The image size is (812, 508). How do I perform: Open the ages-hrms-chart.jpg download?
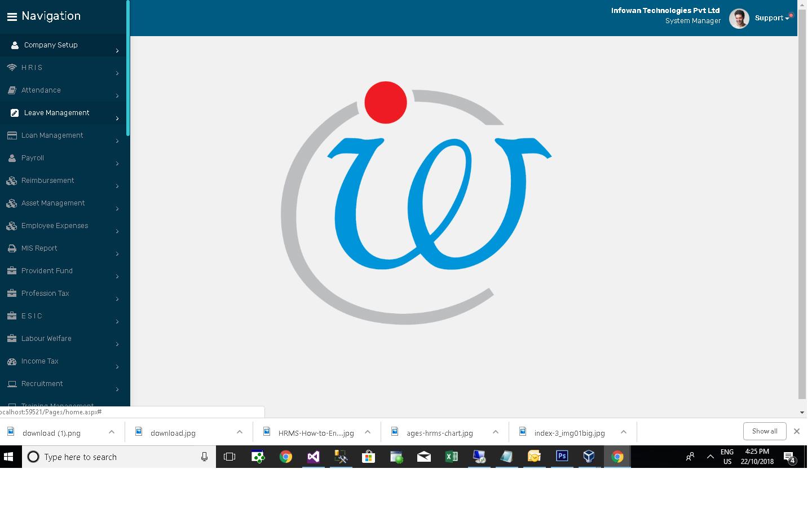click(x=440, y=433)
